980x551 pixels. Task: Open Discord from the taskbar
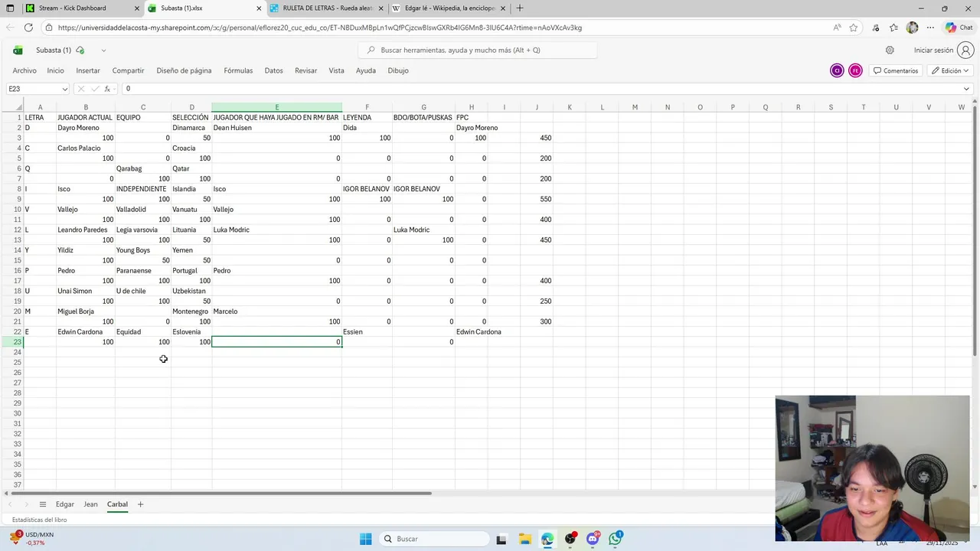[x=593, y=539]
